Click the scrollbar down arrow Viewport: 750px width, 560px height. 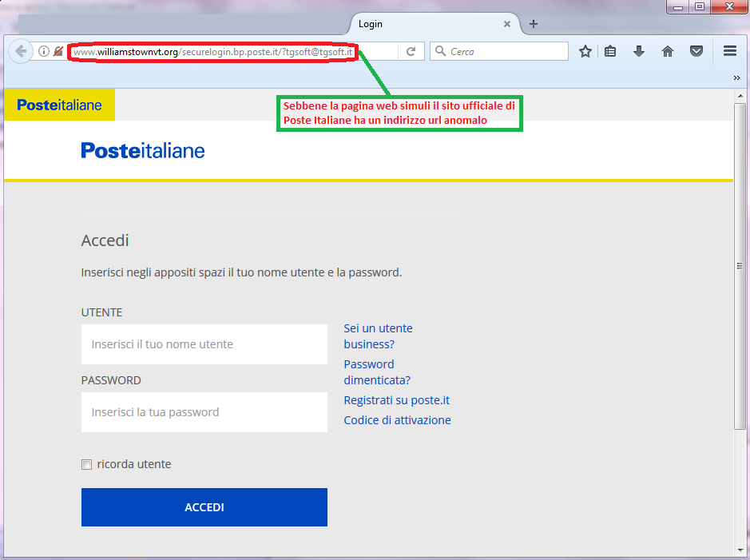[740, 550]
